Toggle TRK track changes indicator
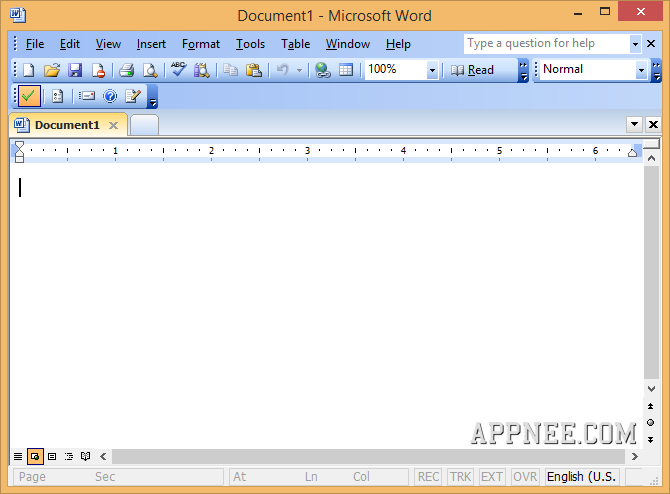 coord(460,476)
